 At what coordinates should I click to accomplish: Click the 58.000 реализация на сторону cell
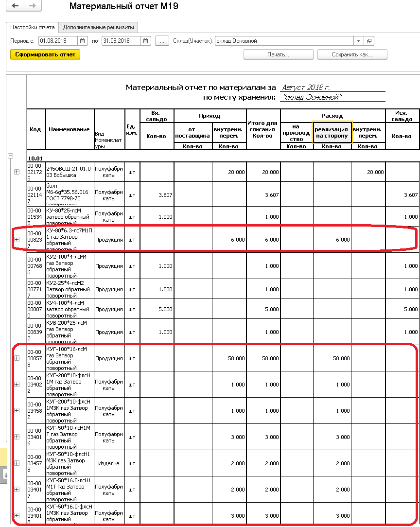coord(332,359)
